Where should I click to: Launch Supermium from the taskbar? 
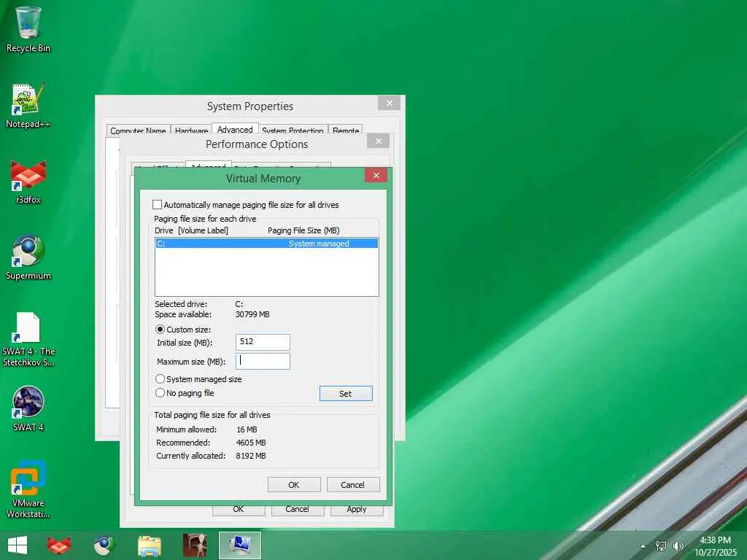pyautogui.click(x=104, y=545)
